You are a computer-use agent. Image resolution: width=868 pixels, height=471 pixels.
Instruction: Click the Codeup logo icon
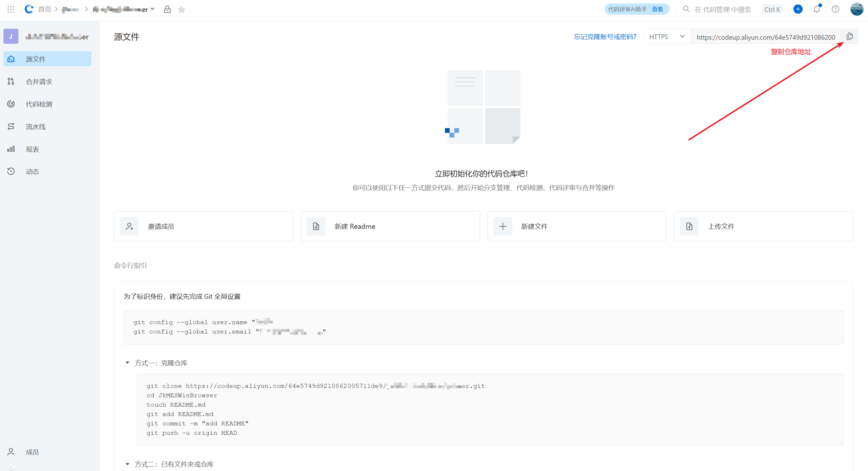(x=29, y=9)
